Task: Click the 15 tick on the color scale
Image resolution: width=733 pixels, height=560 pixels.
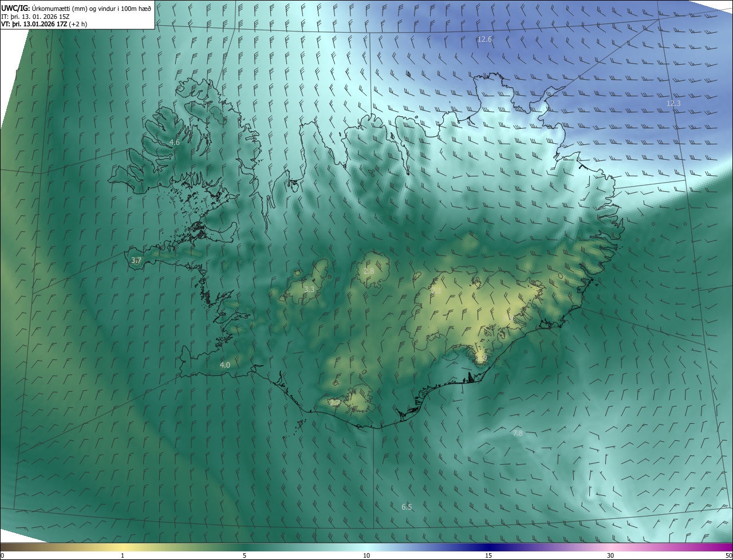Action: (x=488, y=555)
